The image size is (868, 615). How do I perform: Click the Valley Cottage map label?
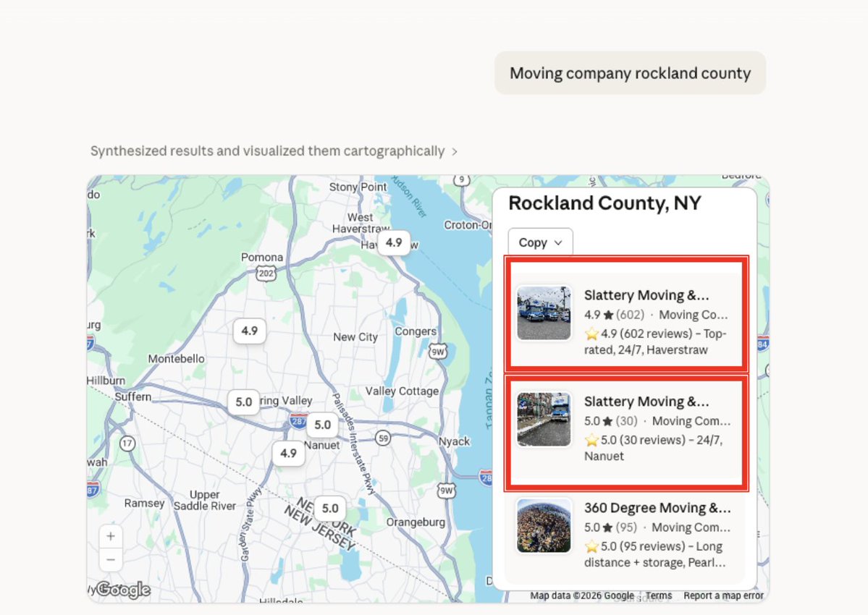pos(402,391)
